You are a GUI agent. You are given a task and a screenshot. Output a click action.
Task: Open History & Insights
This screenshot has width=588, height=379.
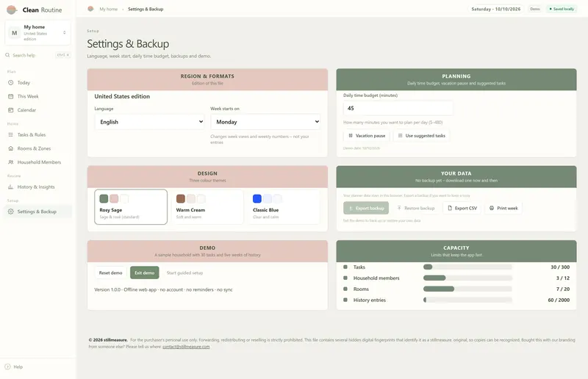tap(37, 187)
